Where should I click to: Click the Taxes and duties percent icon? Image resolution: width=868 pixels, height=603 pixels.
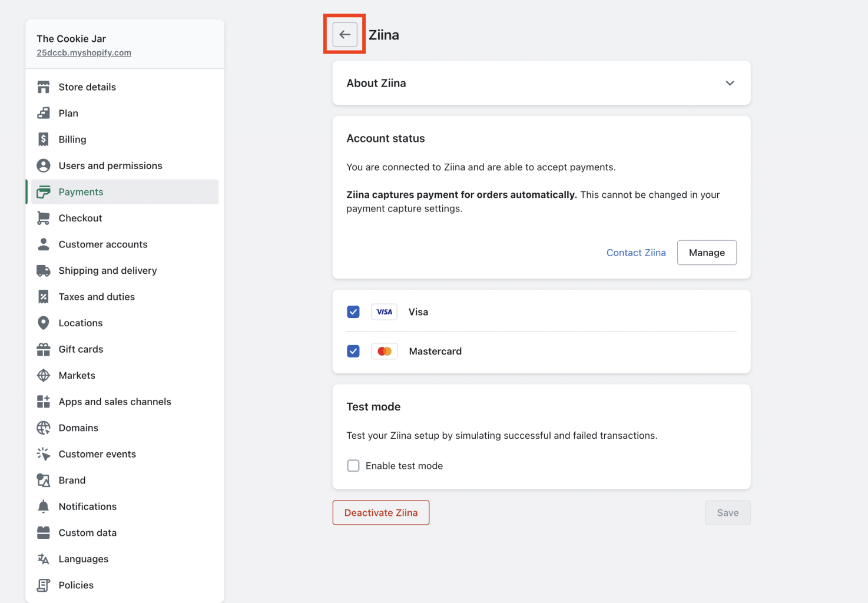pyautogui.click(x=44, y=297)
